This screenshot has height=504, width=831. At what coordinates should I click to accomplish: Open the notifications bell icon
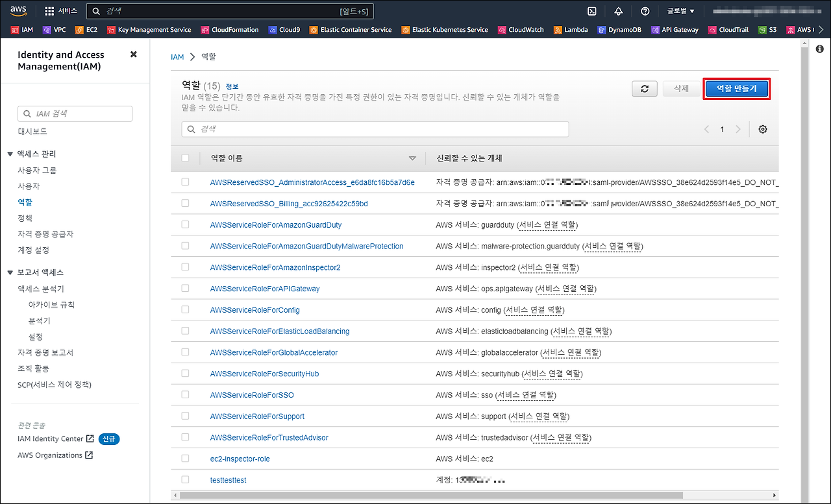pos(618,11)
